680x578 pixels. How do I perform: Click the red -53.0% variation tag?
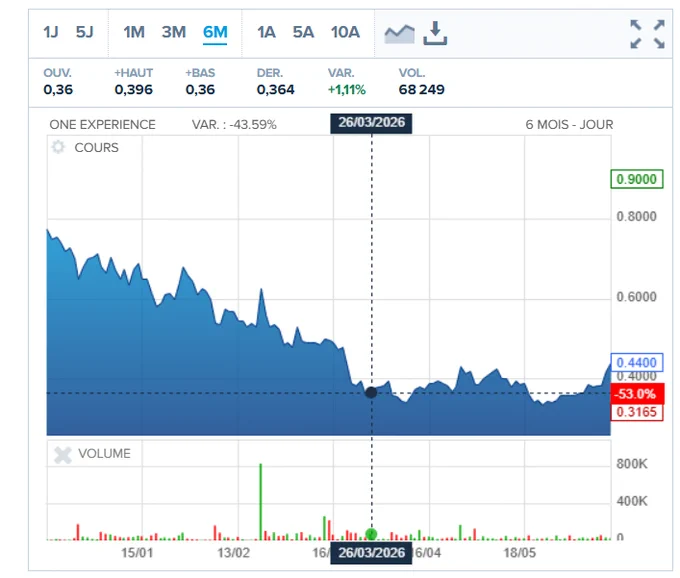[637, 394]
